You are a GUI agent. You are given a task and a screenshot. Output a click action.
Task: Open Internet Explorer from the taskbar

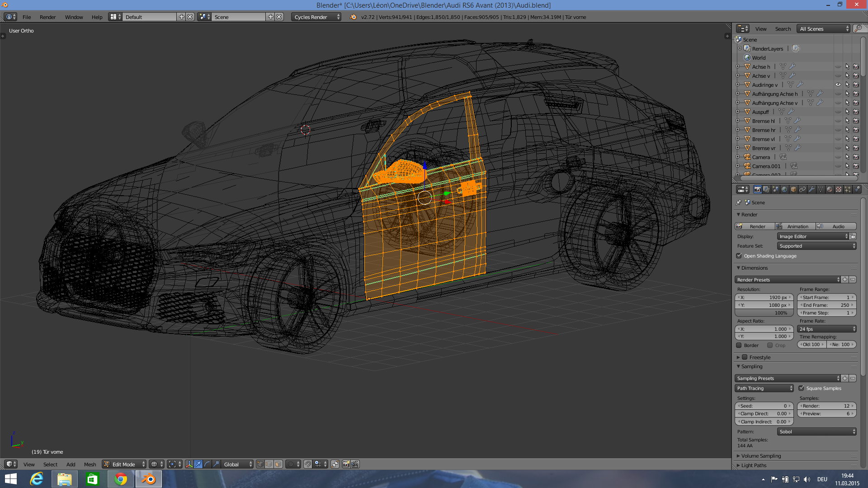coord(36,479)
